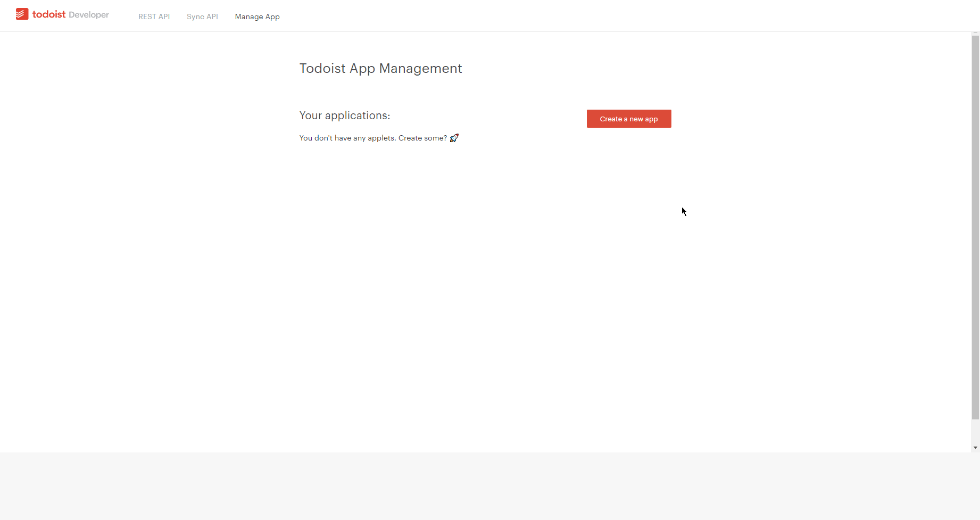Click the scrollbar down arrow
The height and width of the screenshot is (520, 980).
975,448
